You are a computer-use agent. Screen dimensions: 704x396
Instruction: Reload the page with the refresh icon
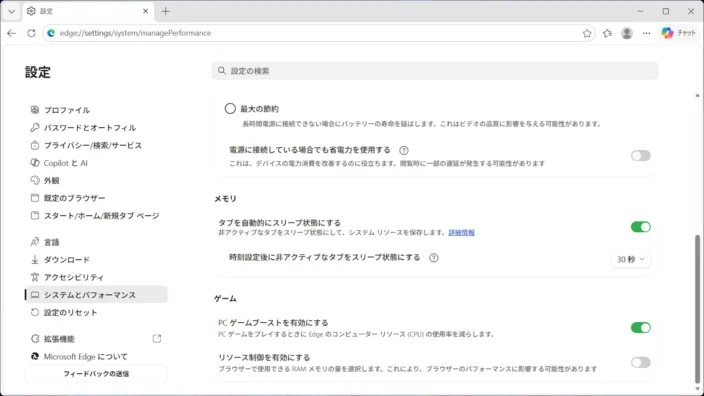tap(31, 33)
